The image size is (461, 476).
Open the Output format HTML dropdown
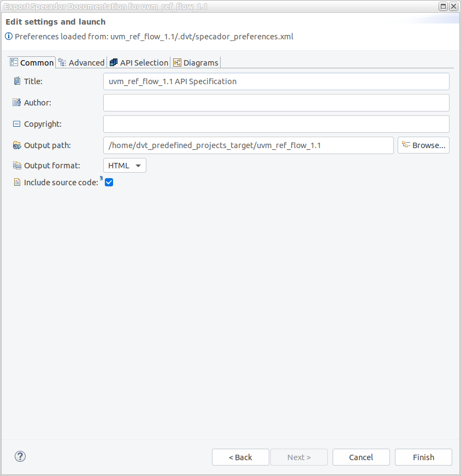pos(125,166)
